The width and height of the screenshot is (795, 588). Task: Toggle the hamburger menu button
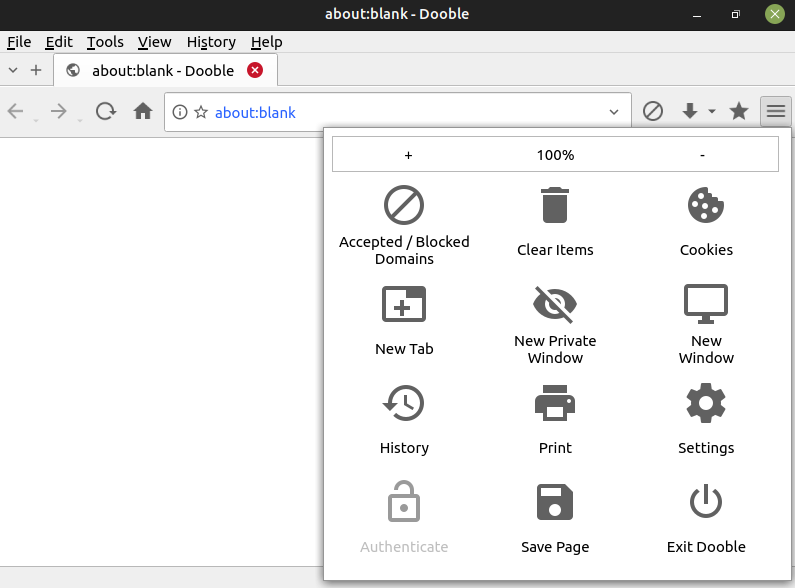point(776,111)
